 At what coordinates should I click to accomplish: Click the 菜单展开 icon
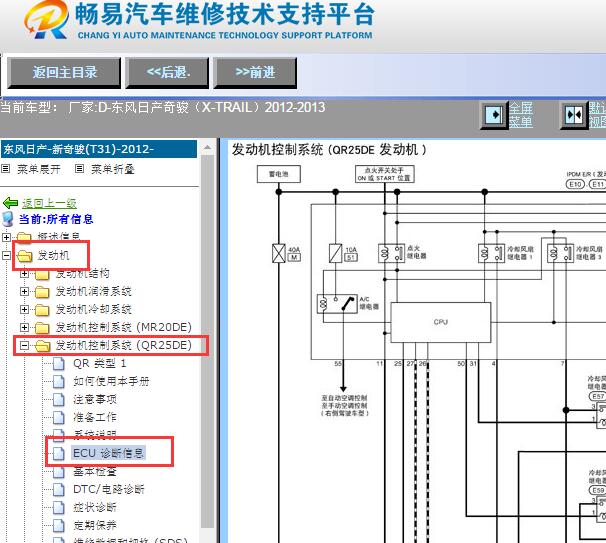pyautogui.click(x=6, y=169)
